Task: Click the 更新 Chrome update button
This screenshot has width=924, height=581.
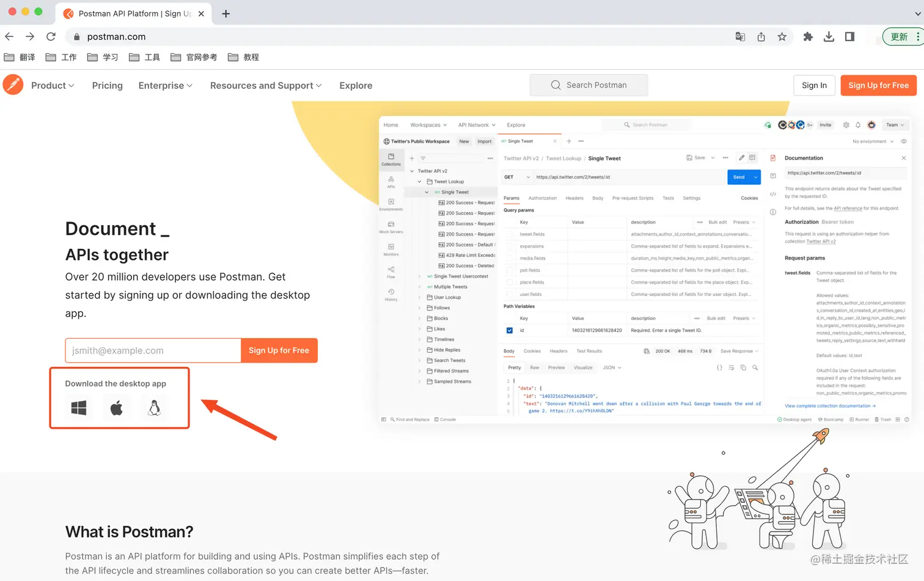Action: pyautogui.click(x=902, y=37)
